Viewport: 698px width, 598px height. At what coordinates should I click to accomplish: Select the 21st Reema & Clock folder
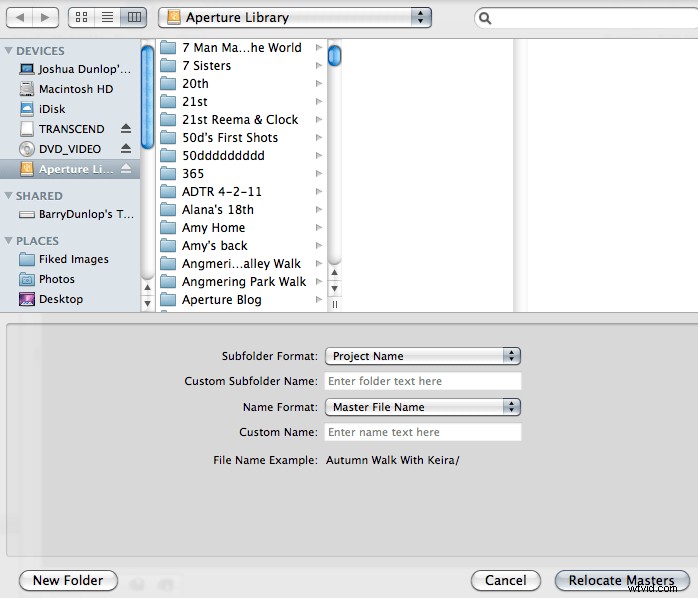pyautogui.click(x=241, y=120)
